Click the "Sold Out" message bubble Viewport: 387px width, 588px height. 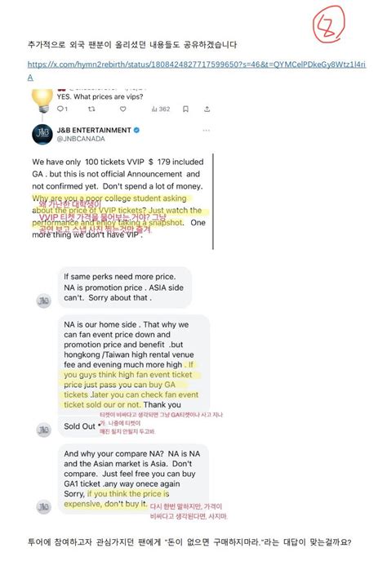click(x=79, y=426)
